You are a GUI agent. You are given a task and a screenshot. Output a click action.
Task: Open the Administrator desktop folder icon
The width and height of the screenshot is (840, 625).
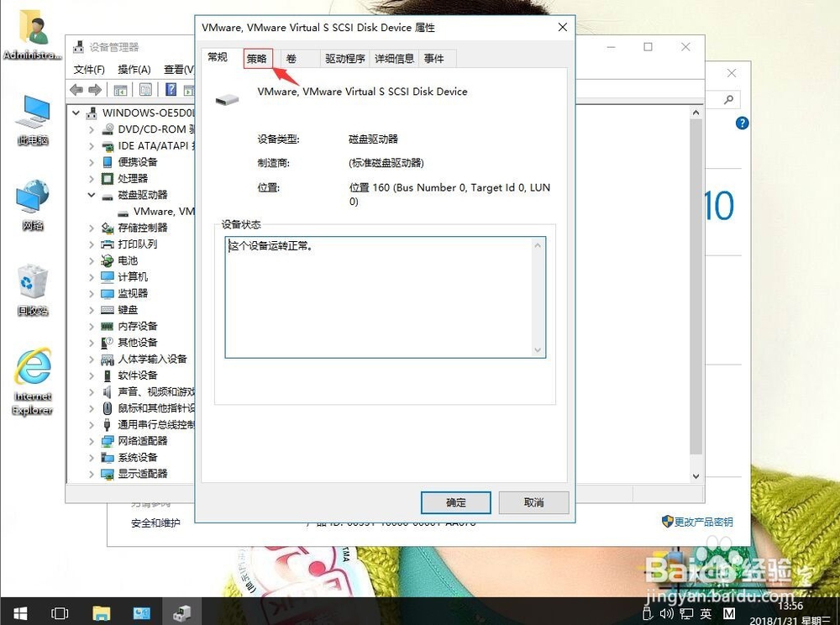[x=33, y=34]
